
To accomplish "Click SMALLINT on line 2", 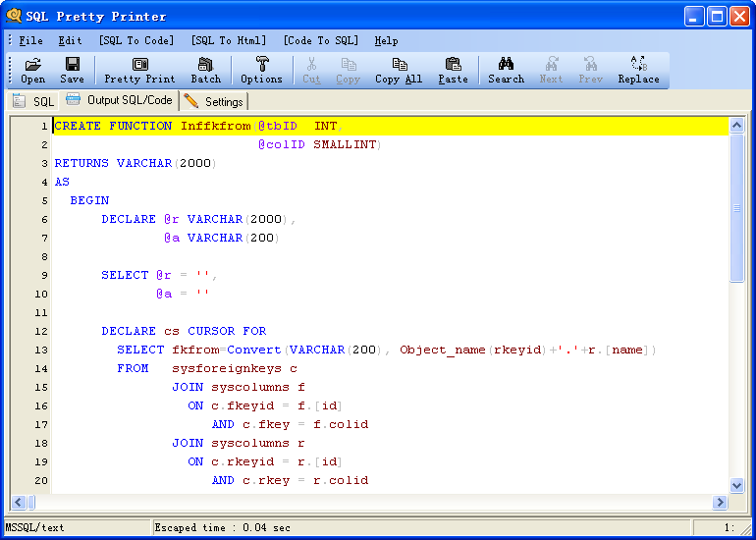I will (345, 144).
